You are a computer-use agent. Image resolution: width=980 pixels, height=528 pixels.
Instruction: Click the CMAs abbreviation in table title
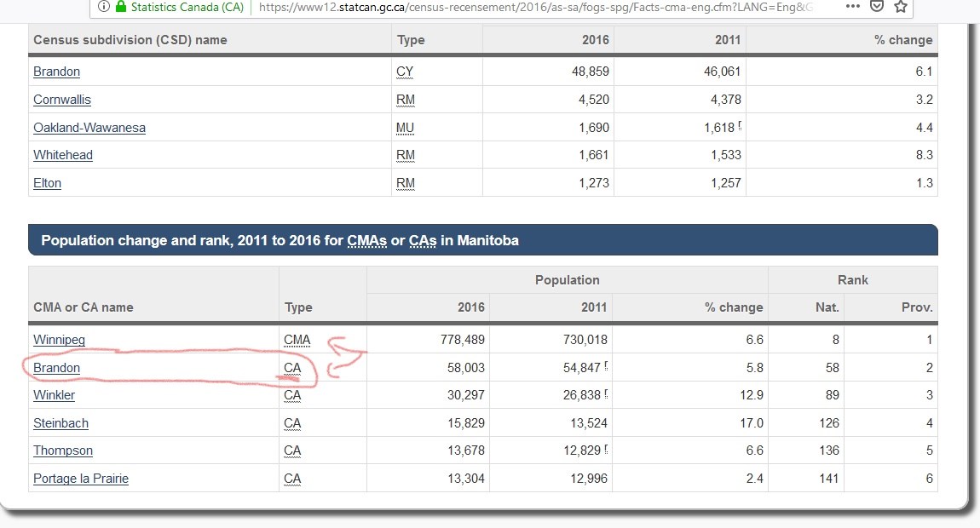tap(366, 241)
